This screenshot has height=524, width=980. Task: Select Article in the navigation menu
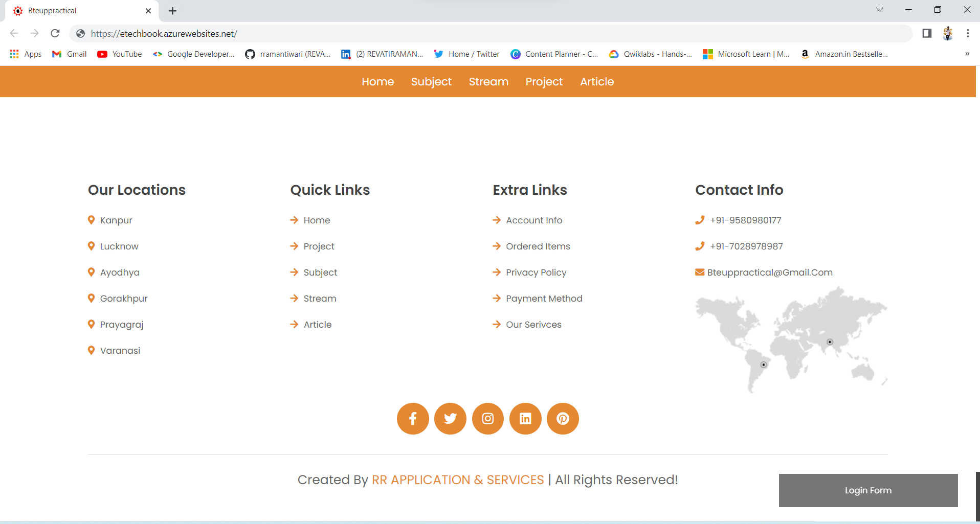tap(596, 82)
